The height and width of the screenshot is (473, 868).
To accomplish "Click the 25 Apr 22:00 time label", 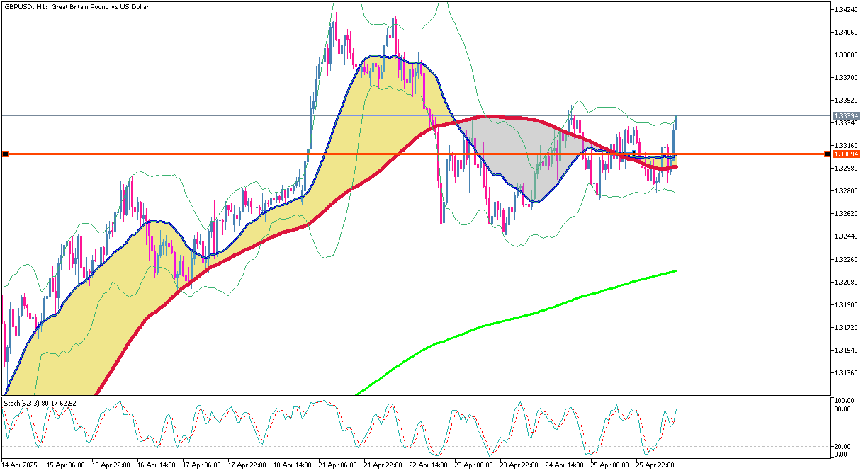I will (x=655, y=465).
